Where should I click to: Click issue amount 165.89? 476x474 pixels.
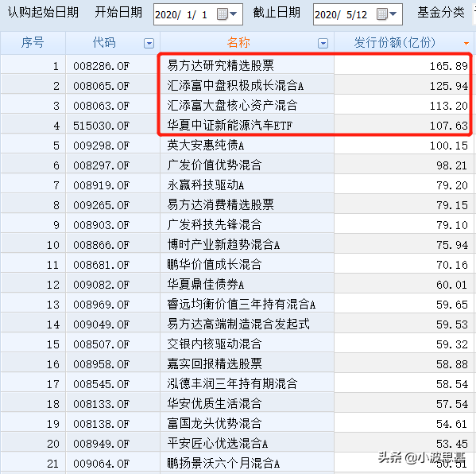pos(449,66)
